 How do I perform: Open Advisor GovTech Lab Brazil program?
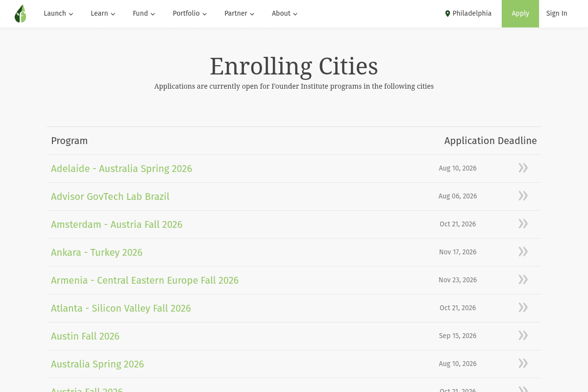[110, 196]
